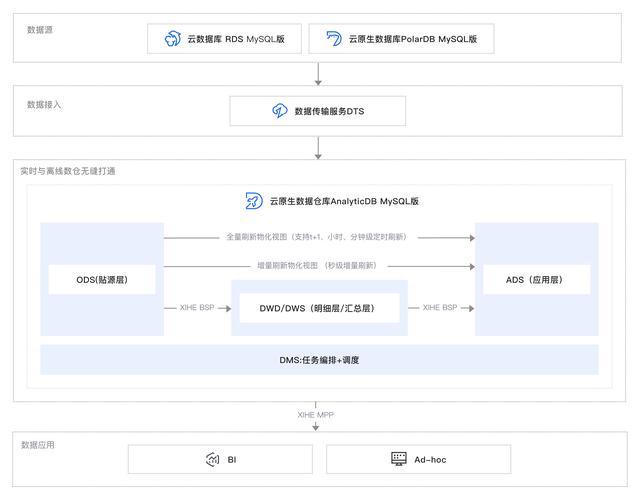Click the PolarDB MySQL icon
The image size is (639, 500).
point(334,39)
